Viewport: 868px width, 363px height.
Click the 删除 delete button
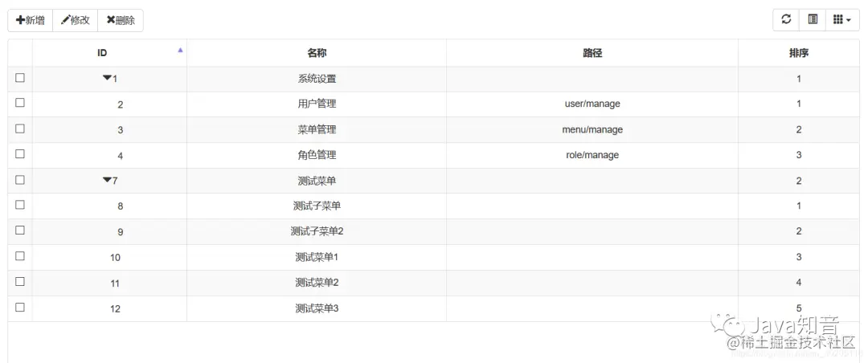(x=121, y=20)
